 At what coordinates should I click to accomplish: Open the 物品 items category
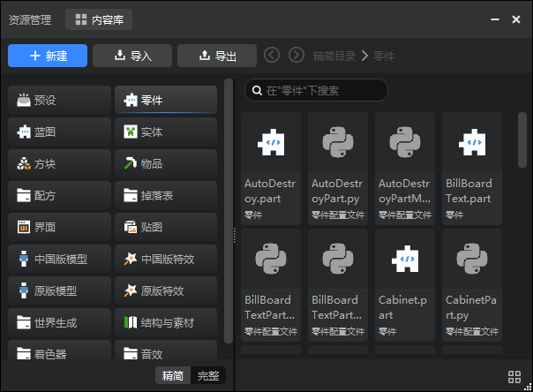[166, 164]
